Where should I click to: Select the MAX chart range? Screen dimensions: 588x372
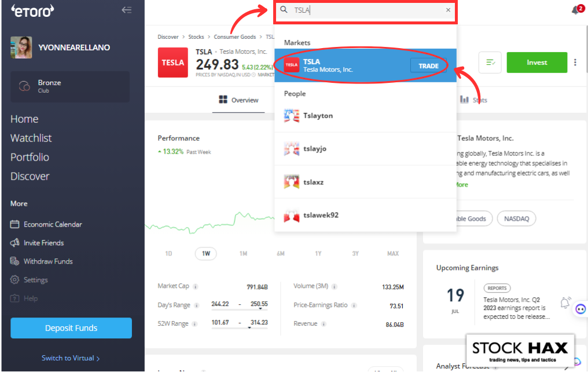[x=393, y=254]
